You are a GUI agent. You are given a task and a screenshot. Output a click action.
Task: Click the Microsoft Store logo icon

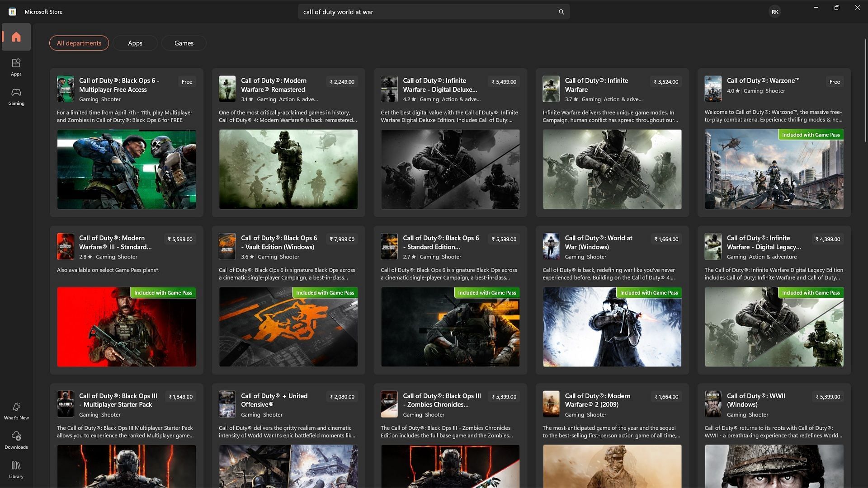coord(13,12)
